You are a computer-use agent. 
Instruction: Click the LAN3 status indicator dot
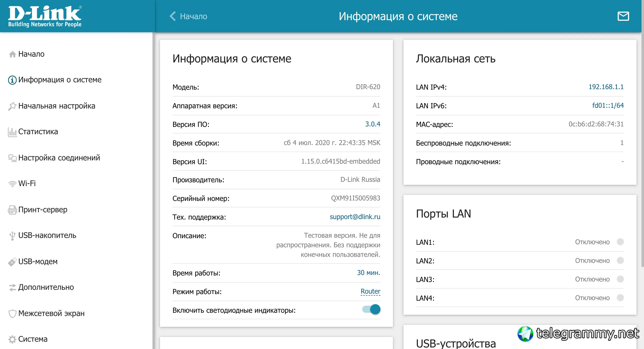point(620,279)
